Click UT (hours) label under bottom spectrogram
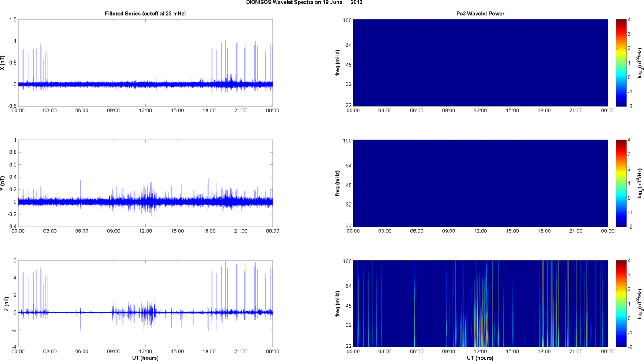 [x=480, y=358]
